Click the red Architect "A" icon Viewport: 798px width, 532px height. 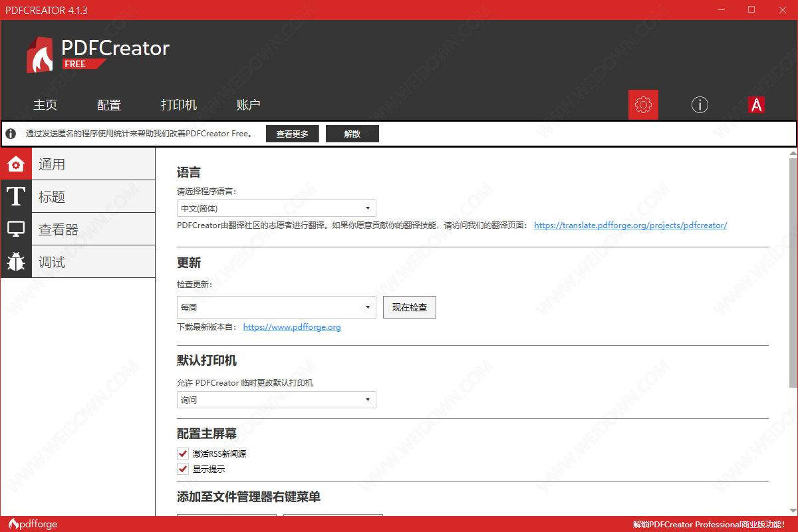(x=756, y=104)
